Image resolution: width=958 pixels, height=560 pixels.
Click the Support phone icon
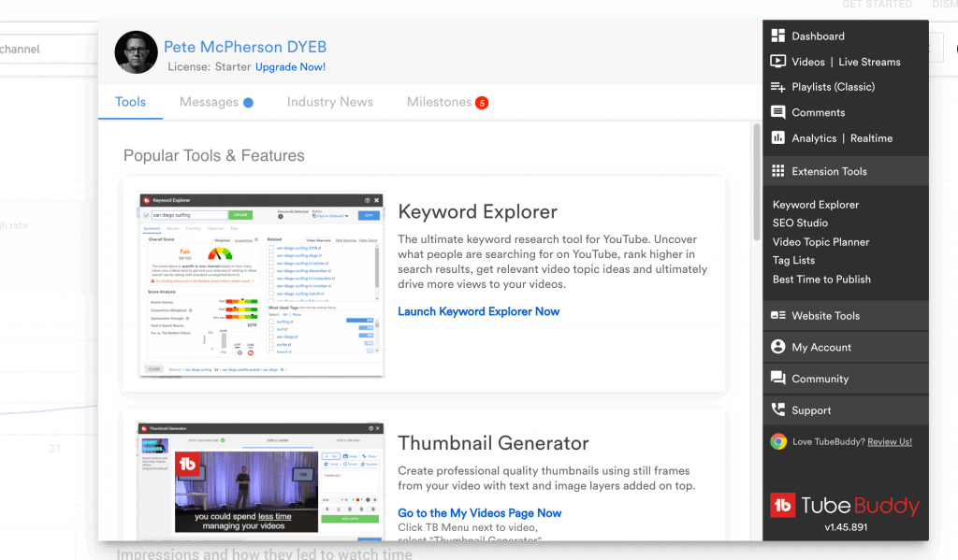(x=777, y=409)
